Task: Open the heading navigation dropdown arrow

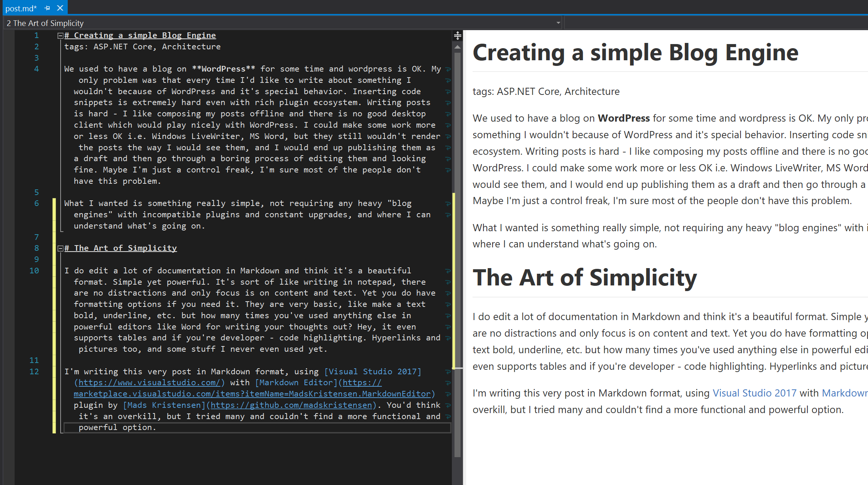Action: coord(558,23)
